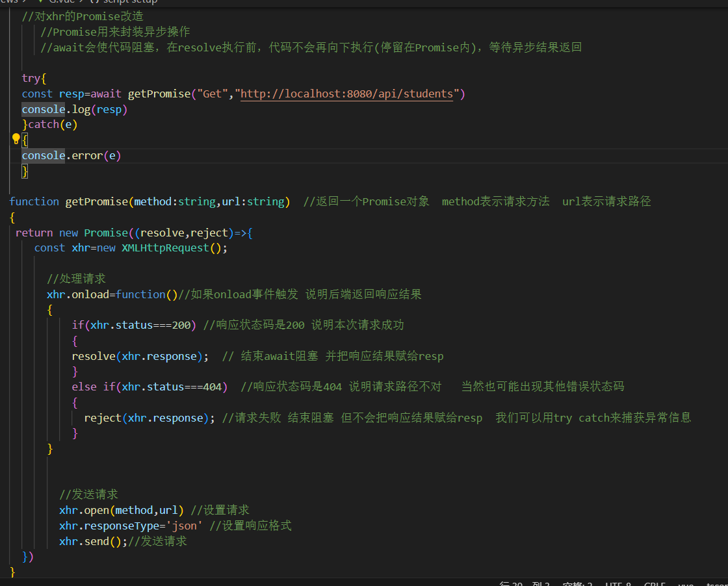Click the "//返回一个Promise对象" comment
The width and height of the screenshot is (728, 586).
click(x=367, y=201)
